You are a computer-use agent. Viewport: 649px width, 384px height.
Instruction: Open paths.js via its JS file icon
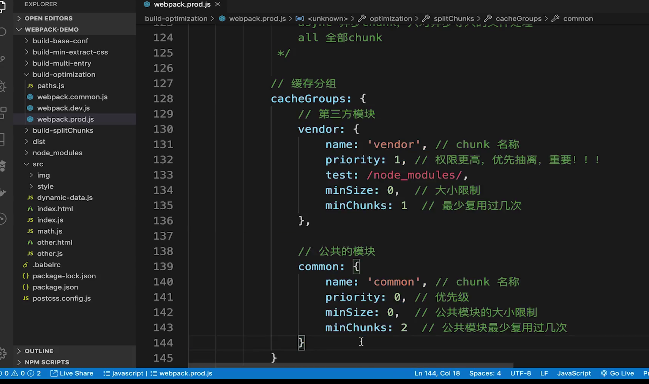point(30,86)
